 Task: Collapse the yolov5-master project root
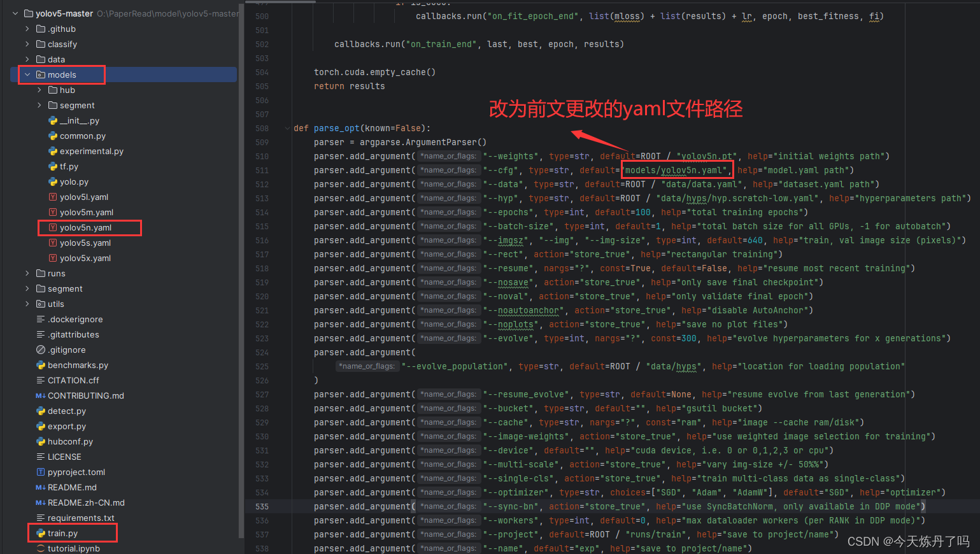(15, 13)
